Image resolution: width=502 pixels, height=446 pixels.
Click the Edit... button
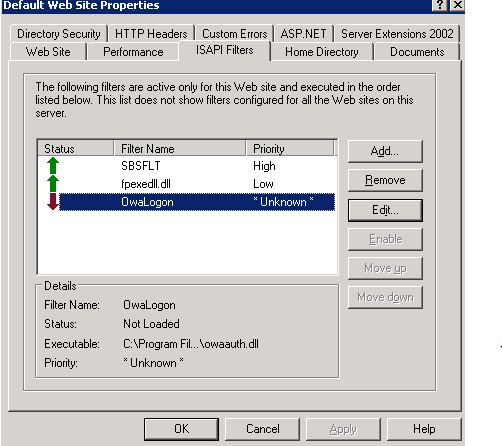tap(385, 210)
